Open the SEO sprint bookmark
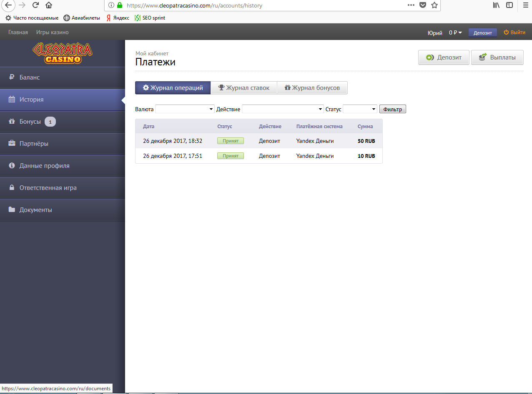 point(150,18)
